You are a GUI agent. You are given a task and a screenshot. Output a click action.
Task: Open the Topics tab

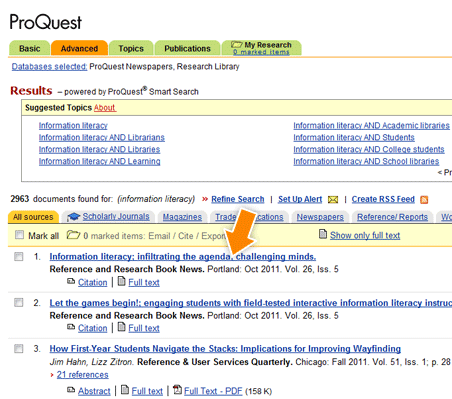pos(131,48)
